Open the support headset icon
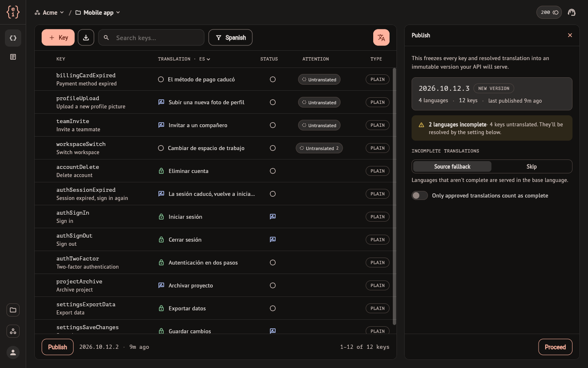Image resolution: width=588 pixels, height=368 pixels. 572,12
